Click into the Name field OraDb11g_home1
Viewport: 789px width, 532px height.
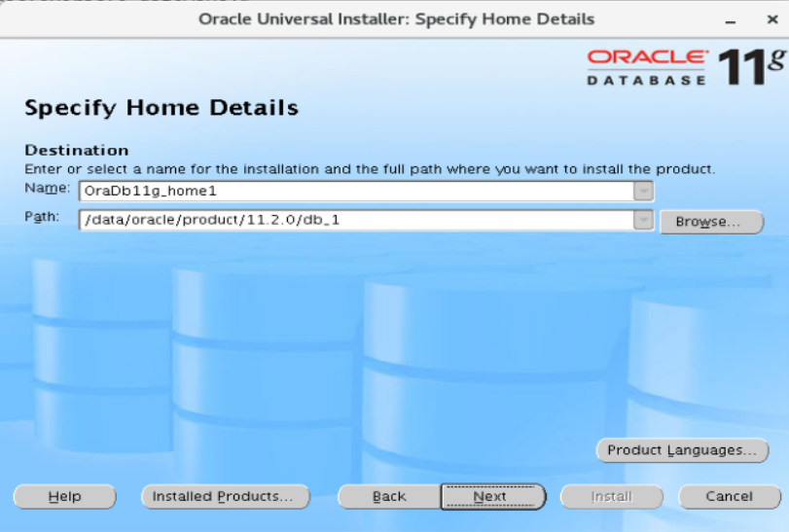(x=356, y=191)
